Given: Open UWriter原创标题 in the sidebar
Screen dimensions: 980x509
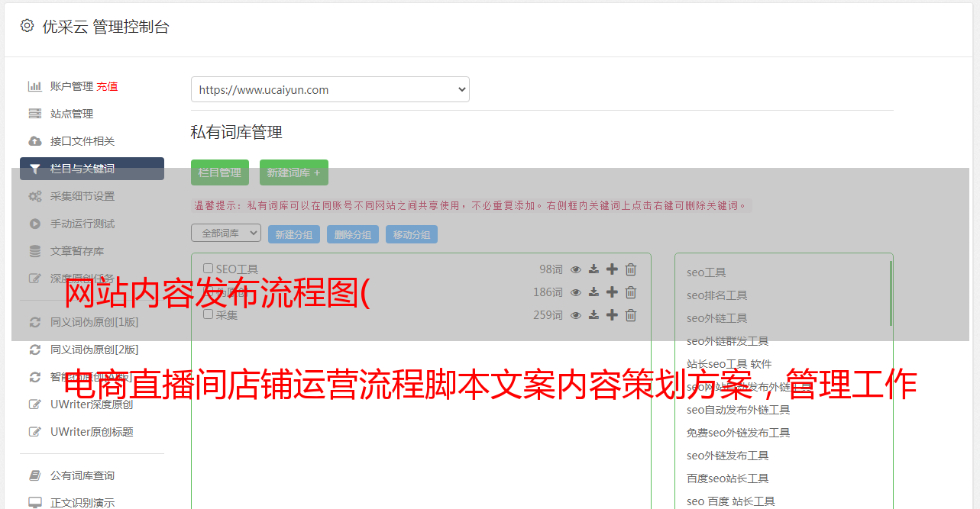Looking at the screenshot, I should [x=92, y=432].
